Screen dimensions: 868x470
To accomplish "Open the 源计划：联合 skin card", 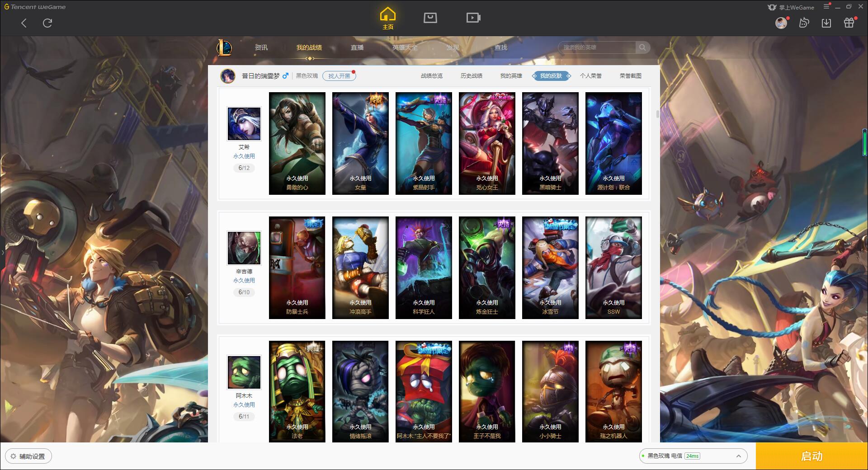I will pos(613,144).
